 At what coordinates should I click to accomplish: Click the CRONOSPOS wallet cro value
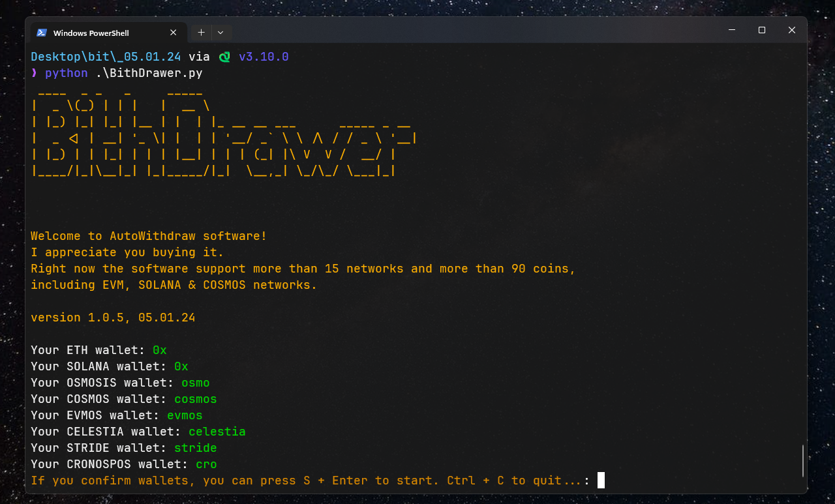pyautogui.click(x=206, y=464)
